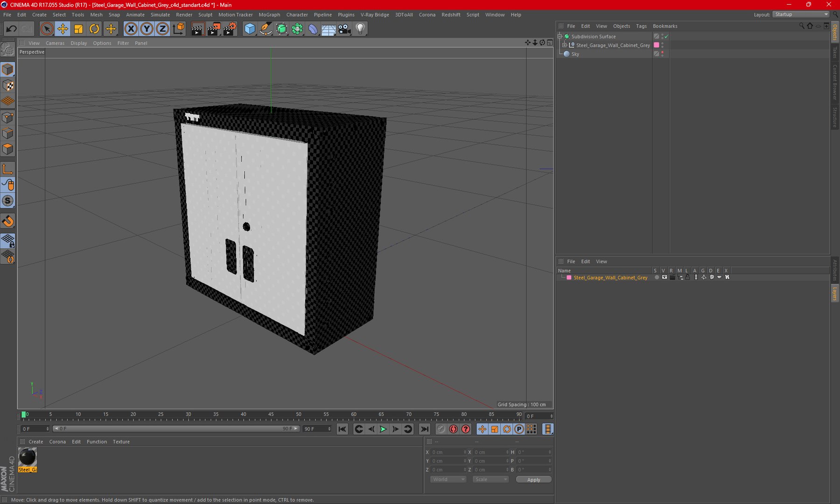Select the Steel_Gi material thumbnail
Image resolution: width=840 pixels, height=504 pixels.
click(x=28, y=460)
